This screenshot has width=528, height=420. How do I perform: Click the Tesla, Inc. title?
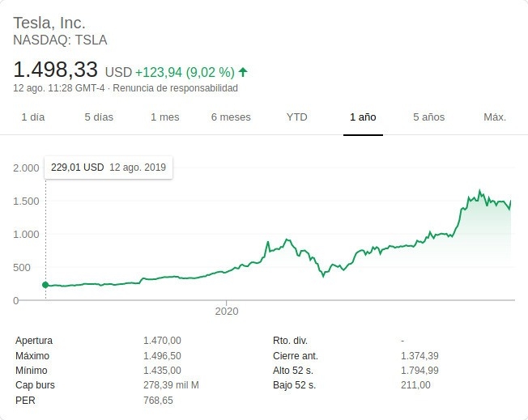pos(49,23)
